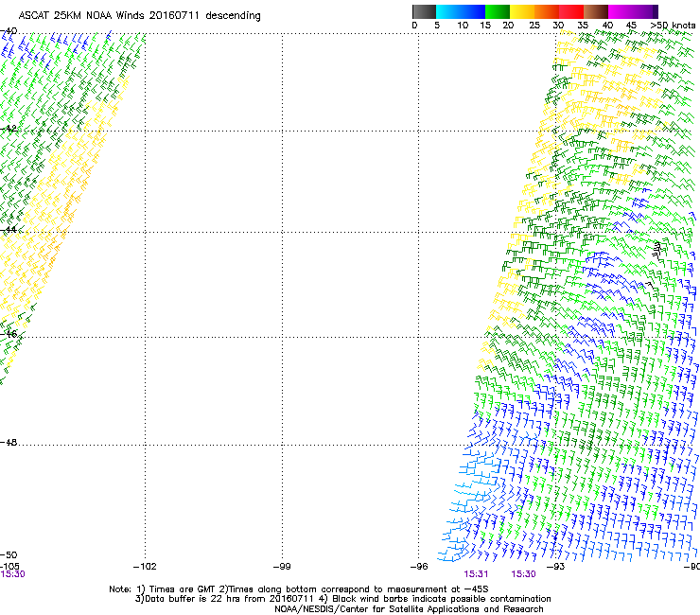This screenshot has height=615, width=700.
Task: Click the latitude label '-46'
Action: (x=9, y=334)
